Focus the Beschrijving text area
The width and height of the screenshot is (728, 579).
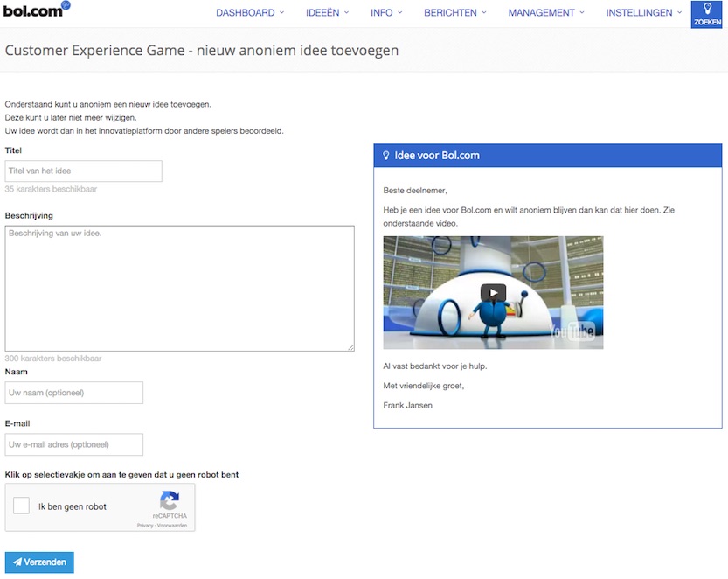click(x=180, y=288)
